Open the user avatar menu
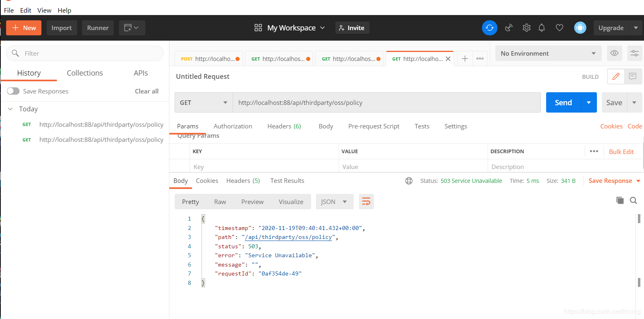This screenshot has width=644, height=319. click(x=580, y=28)
